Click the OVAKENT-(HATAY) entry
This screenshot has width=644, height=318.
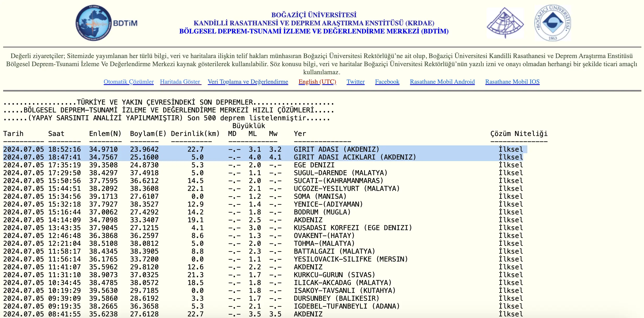click(x=324, y=236)
